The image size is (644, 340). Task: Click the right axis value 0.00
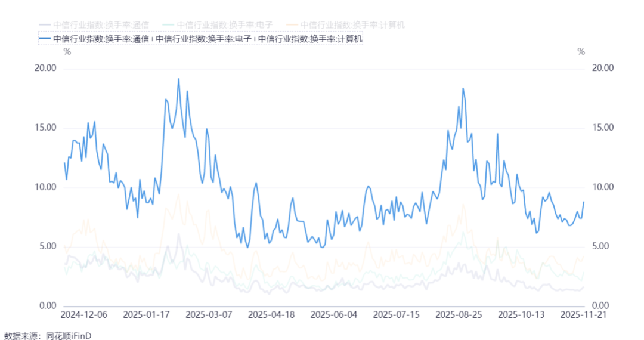[x=600, y=306]
